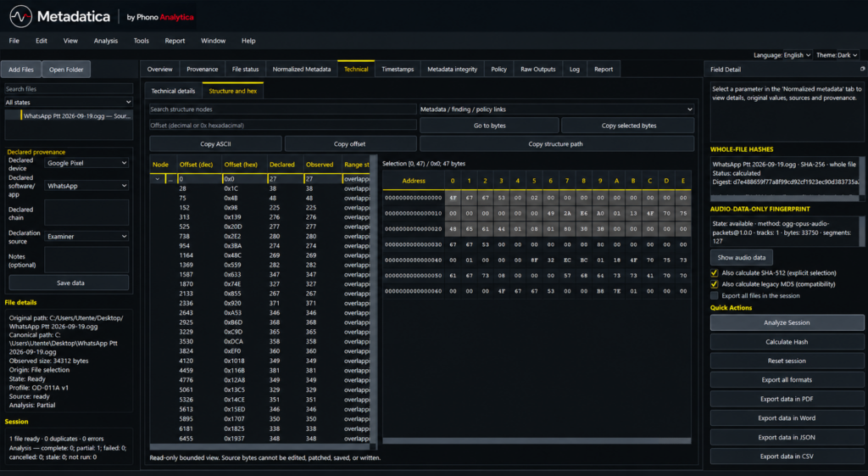Open the Analysis menu
The height and width of the screenshot is (476, 868).
point(106,41)
